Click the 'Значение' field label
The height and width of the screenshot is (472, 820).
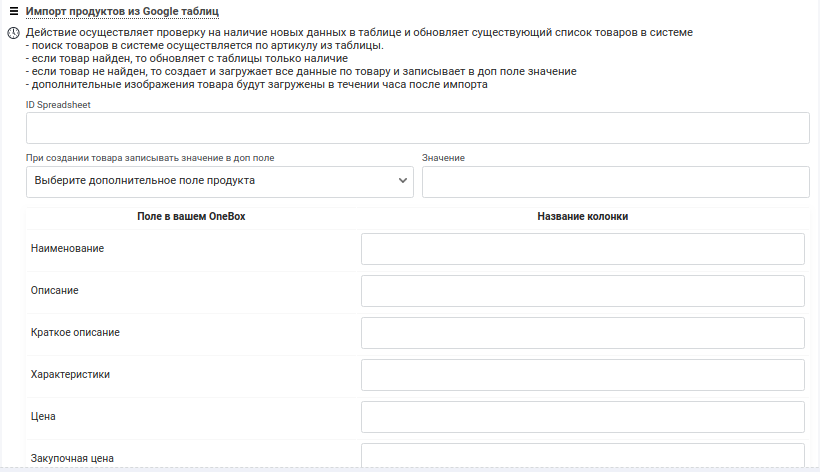[443, 158]
